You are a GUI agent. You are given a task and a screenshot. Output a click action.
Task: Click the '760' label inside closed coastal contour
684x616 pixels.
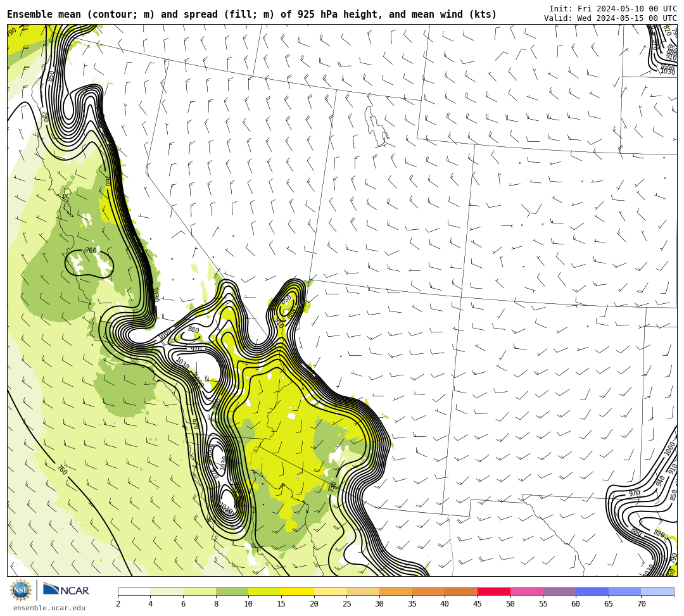(91, 250)
